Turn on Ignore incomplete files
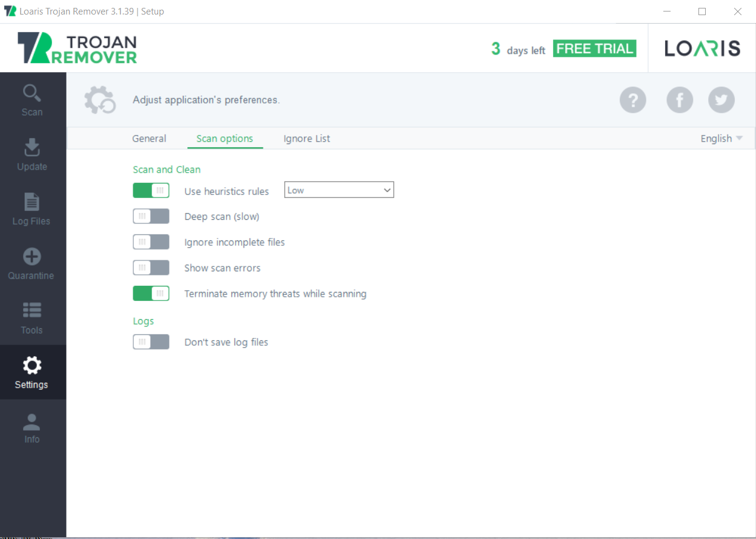This screenshot has width=756, height=539. click(x=151, y=242)
